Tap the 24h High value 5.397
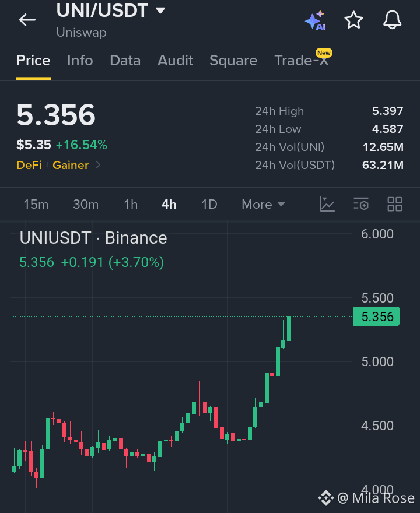 [x=387, y=111]
